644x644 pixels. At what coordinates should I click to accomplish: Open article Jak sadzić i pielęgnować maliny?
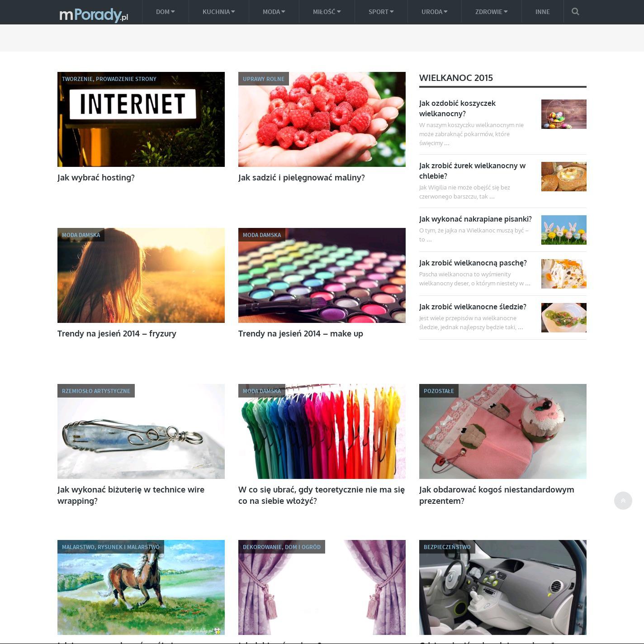click(x=301, y=178)
